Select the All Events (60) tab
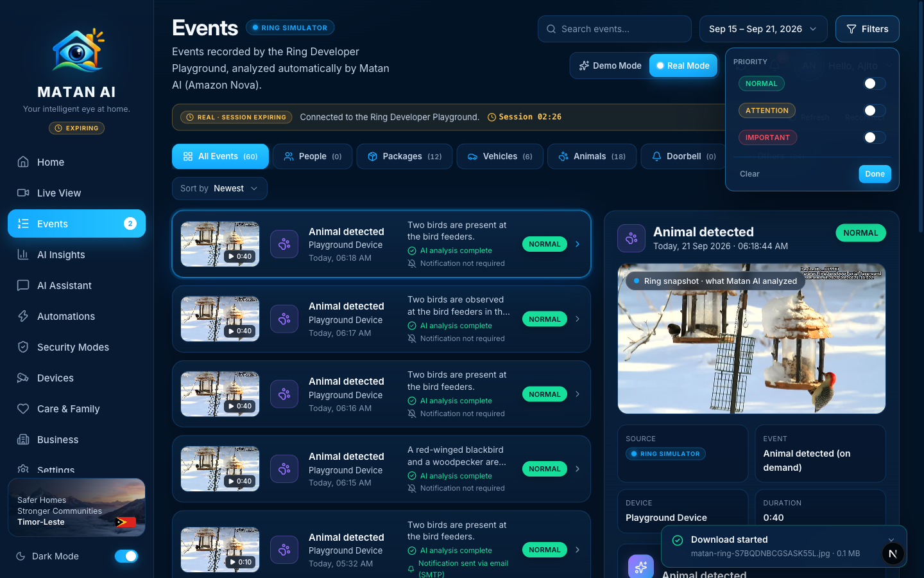Screen dimensions: 924x578 [x=220, y=156]
